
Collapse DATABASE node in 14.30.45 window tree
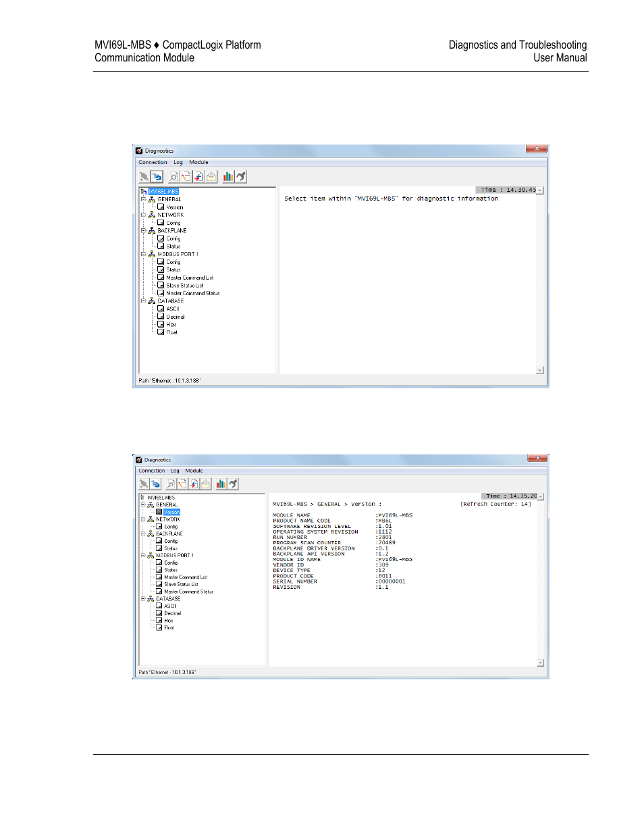143,301
